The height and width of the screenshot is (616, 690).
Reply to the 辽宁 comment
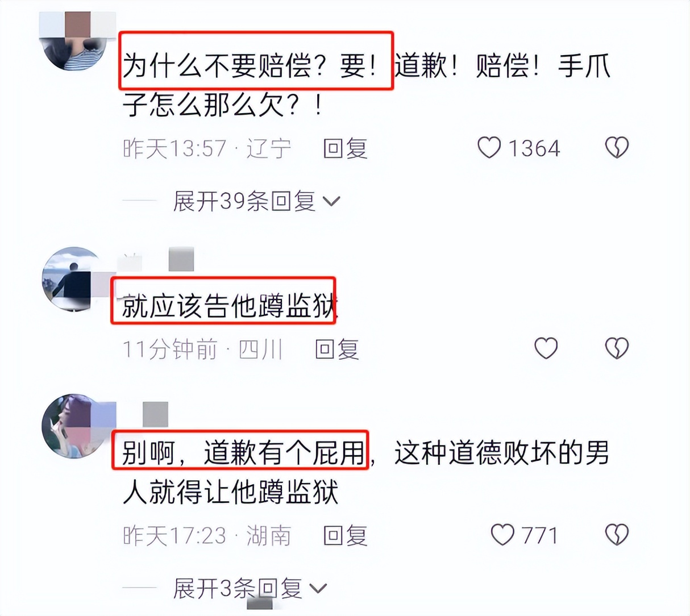coord(346,148)
